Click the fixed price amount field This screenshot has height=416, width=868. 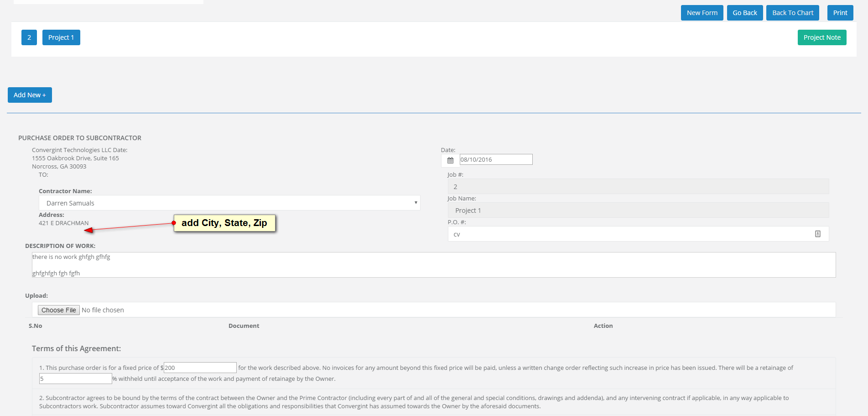pyautogui.click(x=200, y=368)
